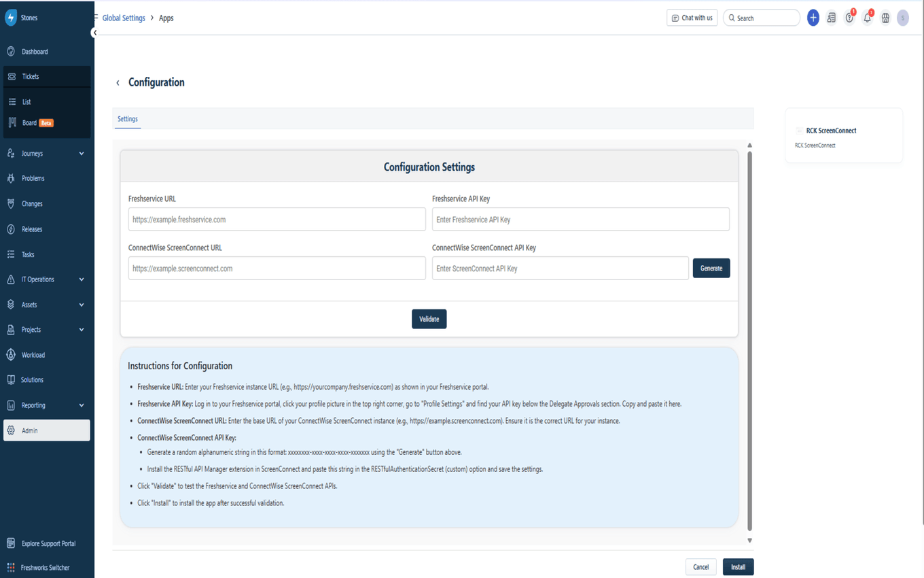Open the Freshworks Switcher grid icon

click(11, 568)
